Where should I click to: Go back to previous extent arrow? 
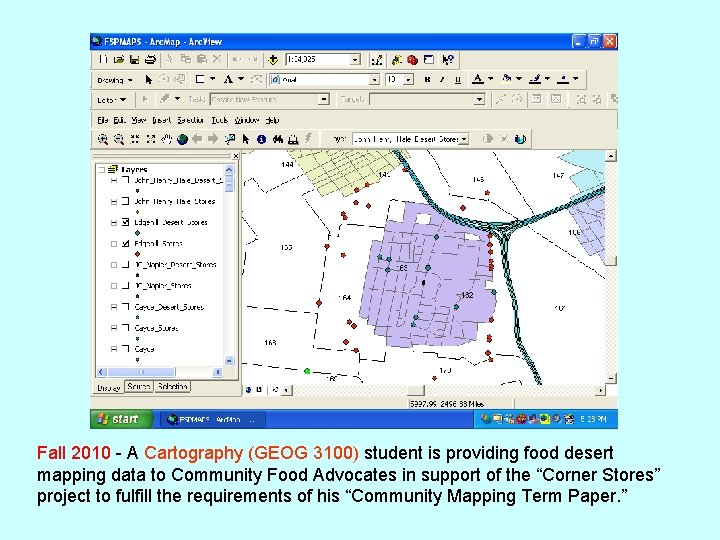click(x=197, y=139)
